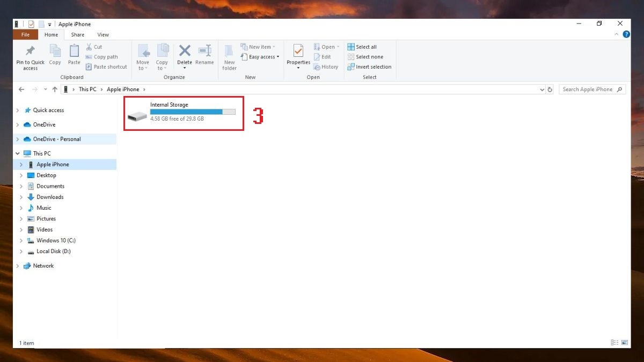This screenshot has height=362, width=644.
Task: Expand the Apple iPhone tree node
Action: (x=21, y=165)
